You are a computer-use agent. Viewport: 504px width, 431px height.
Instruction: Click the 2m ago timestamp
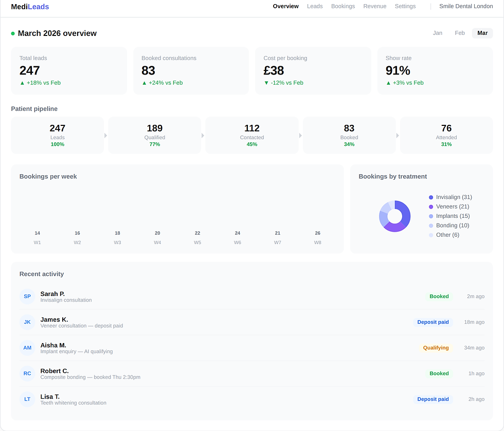[x=475, y=296]
